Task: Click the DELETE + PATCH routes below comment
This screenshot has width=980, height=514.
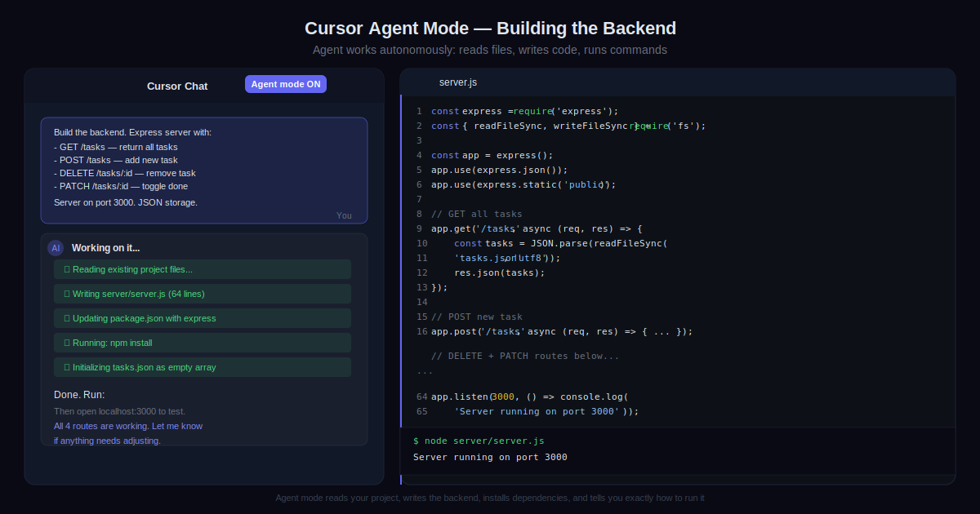Action: tap(524, 356)
